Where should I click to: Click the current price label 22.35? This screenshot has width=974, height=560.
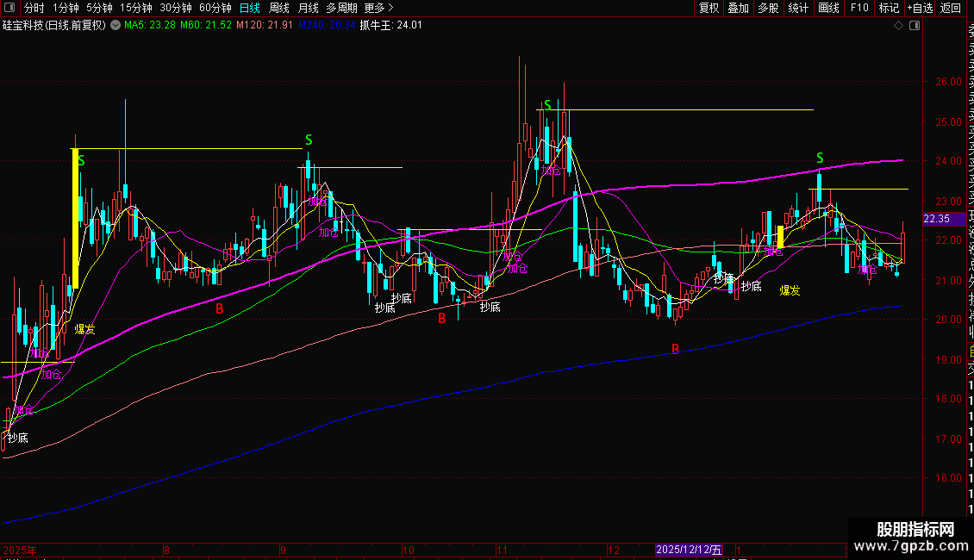click(x=937, y=219)
